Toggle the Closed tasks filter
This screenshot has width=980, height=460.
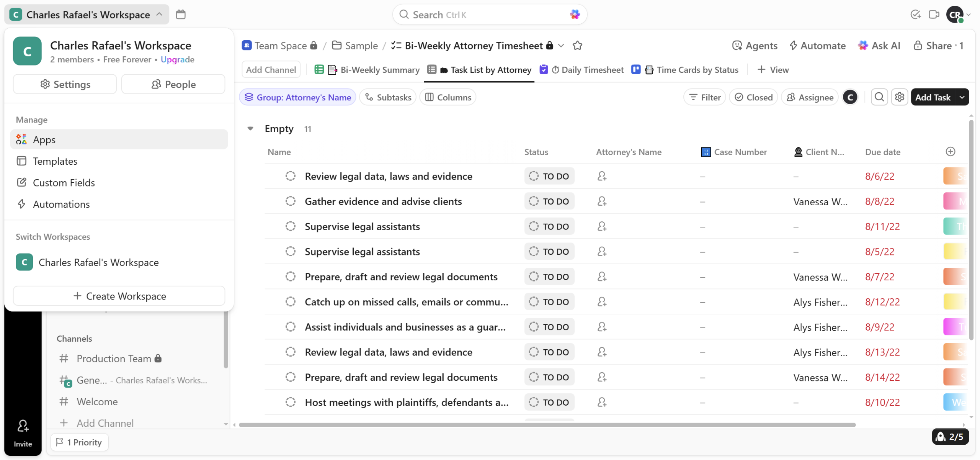[x=753, y=97]
